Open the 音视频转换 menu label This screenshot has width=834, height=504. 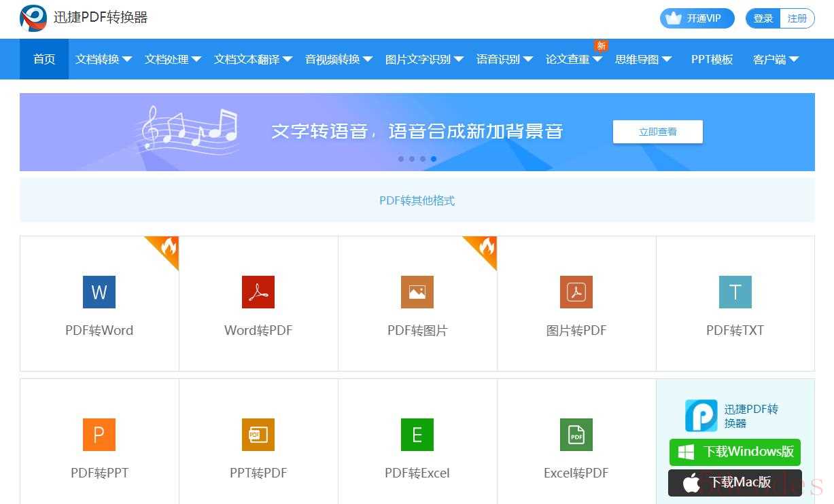coord(332,59)
